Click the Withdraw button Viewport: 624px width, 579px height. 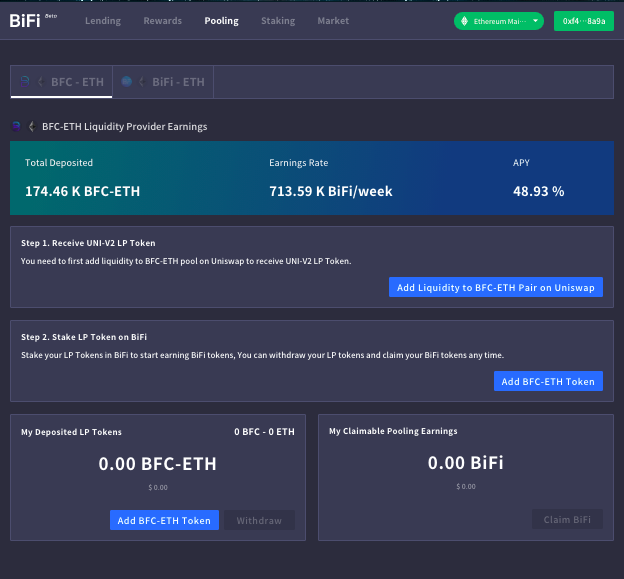click(x=259, y=520)
